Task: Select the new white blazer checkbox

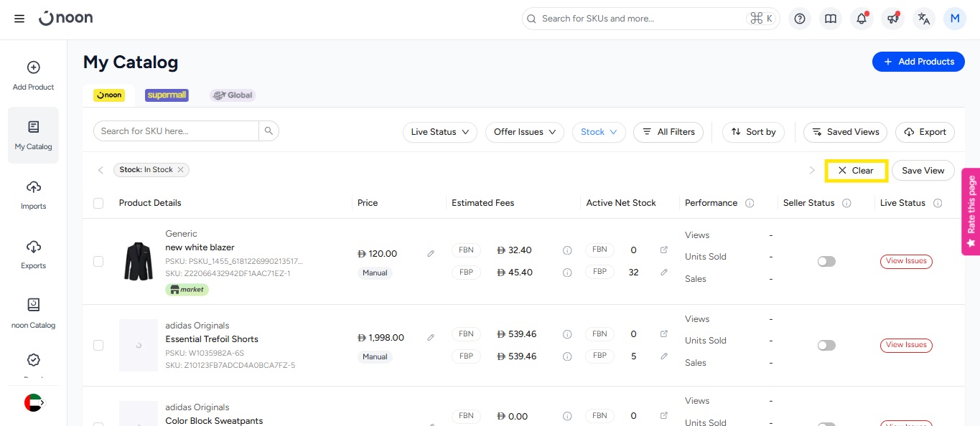Action: (98, 262)
